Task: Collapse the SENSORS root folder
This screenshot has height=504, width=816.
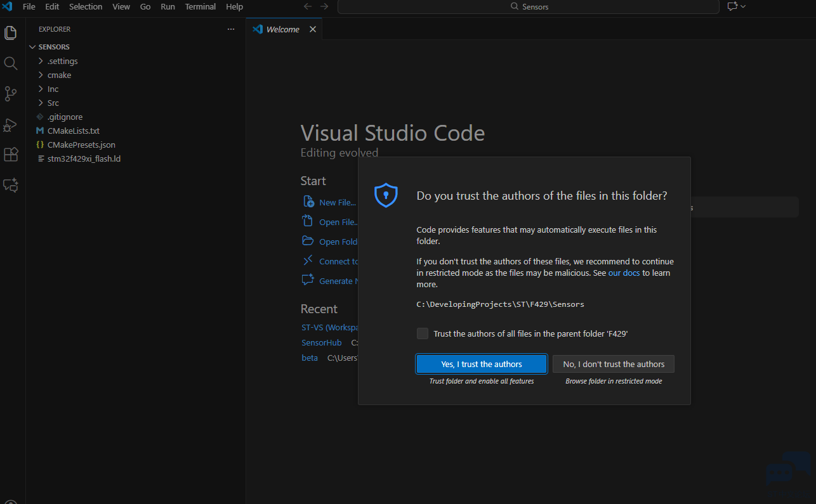Action: point(53,47)
